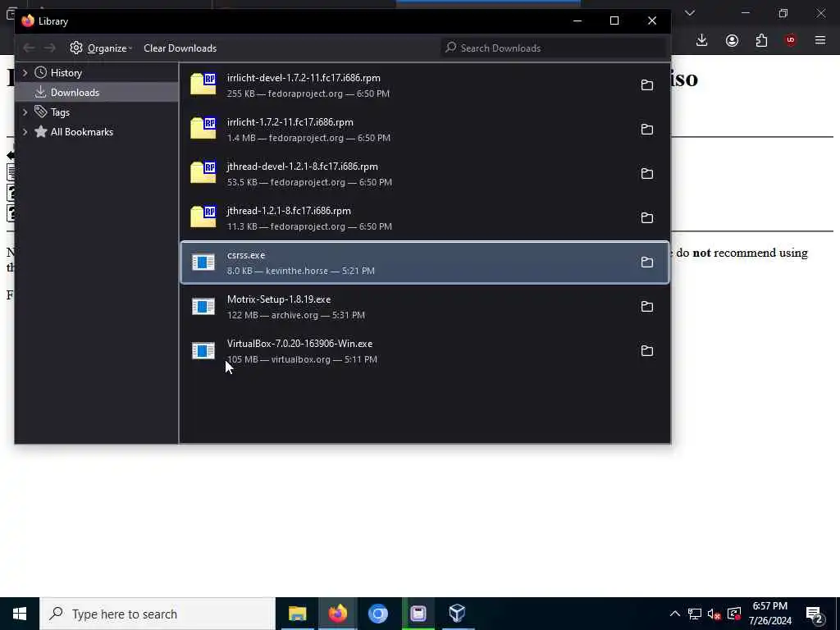
Task: Click the irrlicht-devel rpm file icon
Action: coord(203,84)
